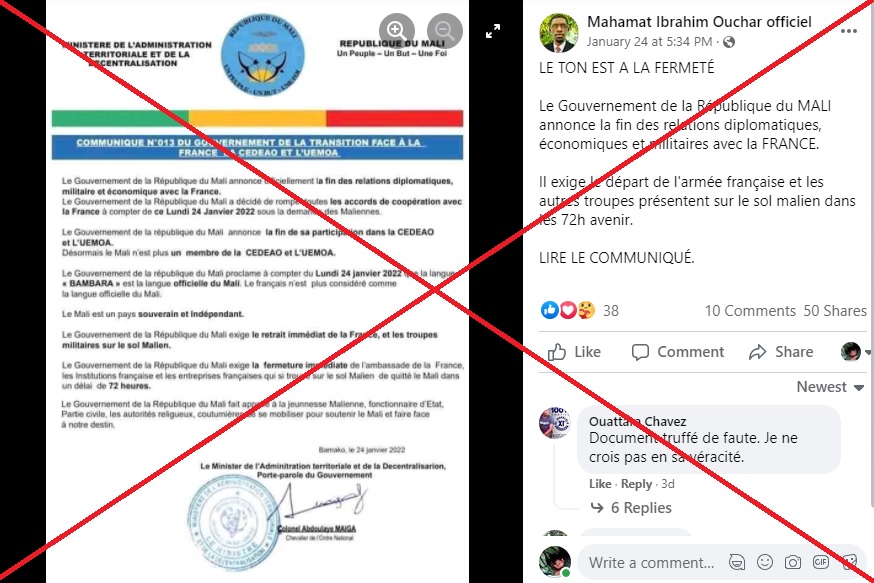This screenshot has width=874, height=583.
Task: Share the post
Action: 781,352
